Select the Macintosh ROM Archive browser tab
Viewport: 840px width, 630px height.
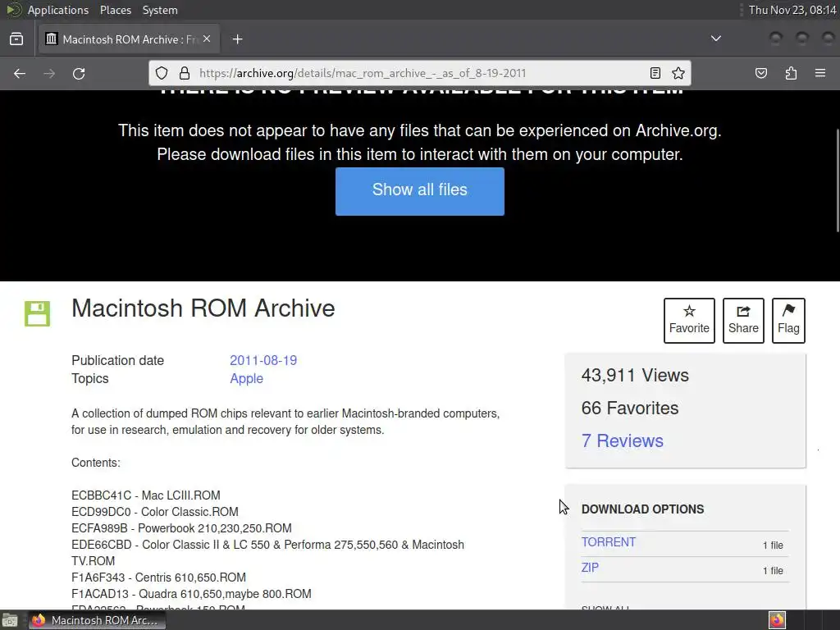point(129,39)
